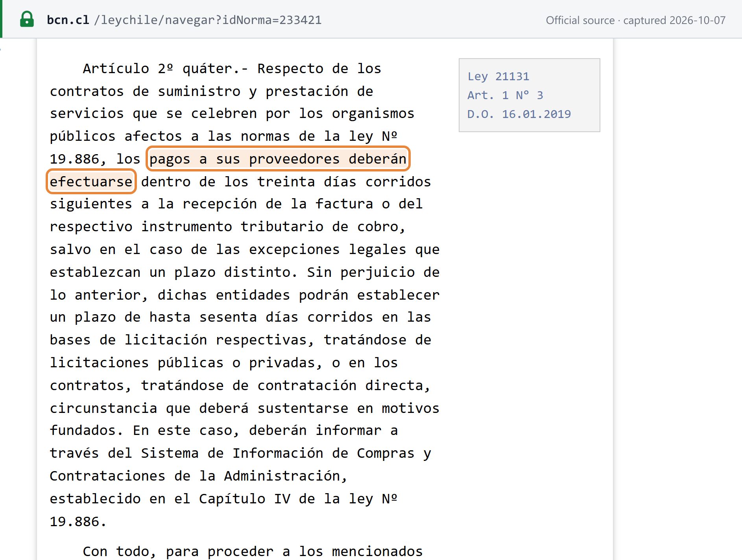Click the text 'bases de licitación respectivas'
The width and height of the screenshot is (742, 560).
(x=178, y=340)
